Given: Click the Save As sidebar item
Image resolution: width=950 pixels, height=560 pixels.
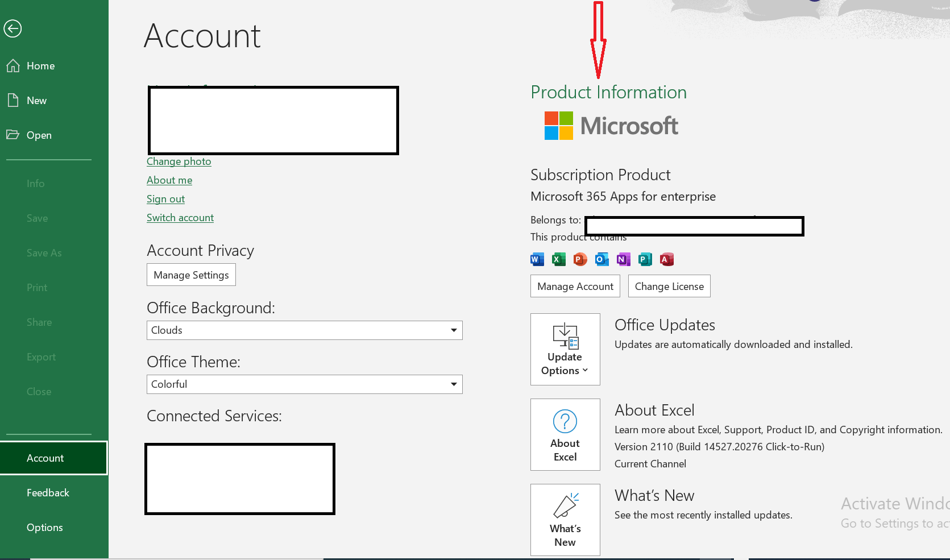Looking at the screenshot, I should tap(54, 253).
